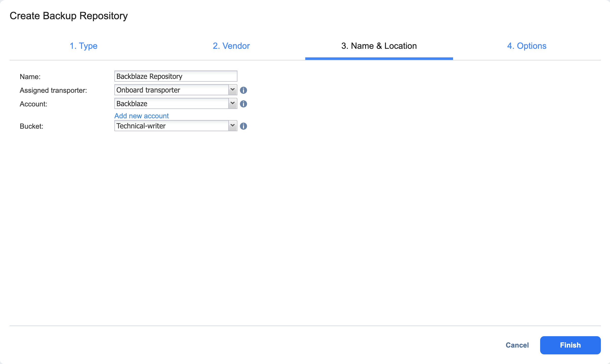This screenshot has height=364, width=610.
Task: Expand the Bucket dropdown arrow
Action: (233, 126)
